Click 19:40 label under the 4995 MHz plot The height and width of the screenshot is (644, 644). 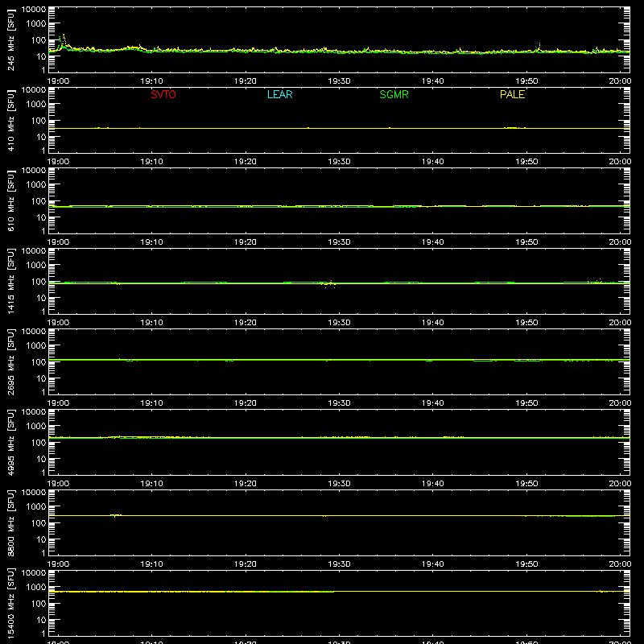432,484
